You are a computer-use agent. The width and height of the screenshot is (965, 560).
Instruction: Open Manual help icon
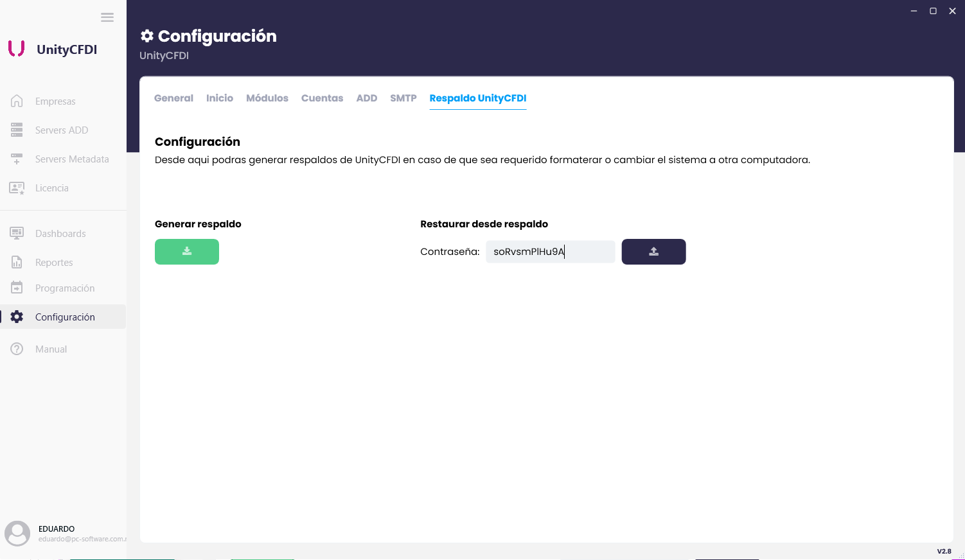pyautogui.click(x=17, y=349)
